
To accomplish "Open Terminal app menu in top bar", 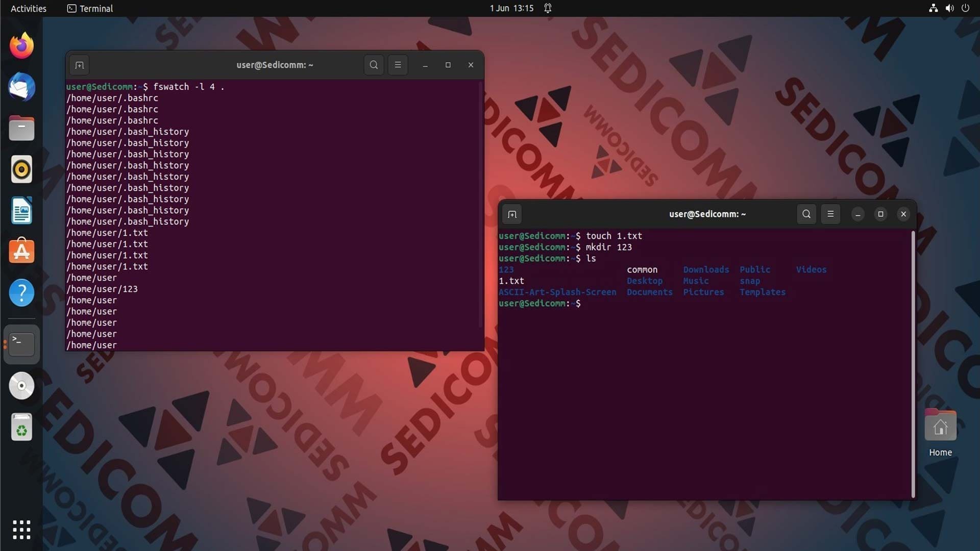I will click(x=90, y=9).
